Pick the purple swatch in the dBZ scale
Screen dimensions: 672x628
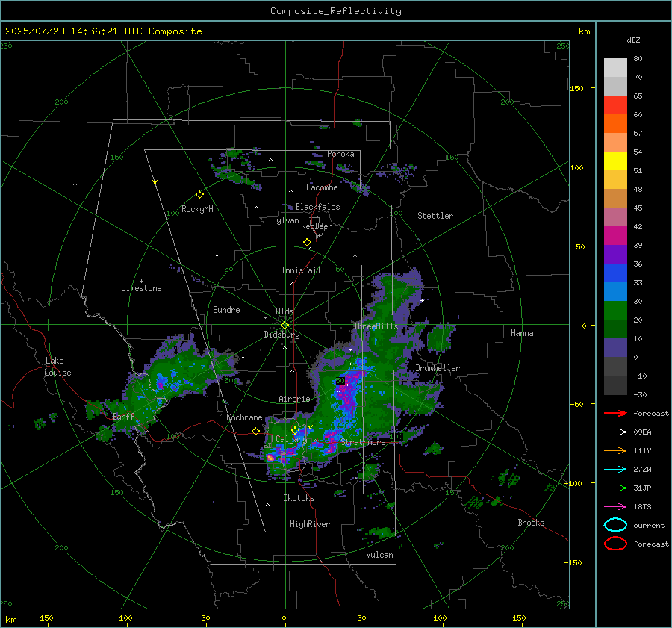point(615,254)
